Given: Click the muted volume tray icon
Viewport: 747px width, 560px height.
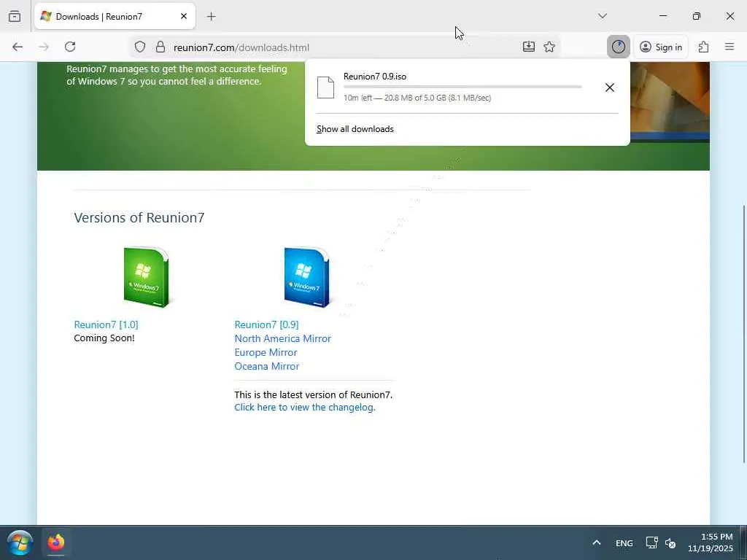Looking at the screenshot, I should coord(670,542).
